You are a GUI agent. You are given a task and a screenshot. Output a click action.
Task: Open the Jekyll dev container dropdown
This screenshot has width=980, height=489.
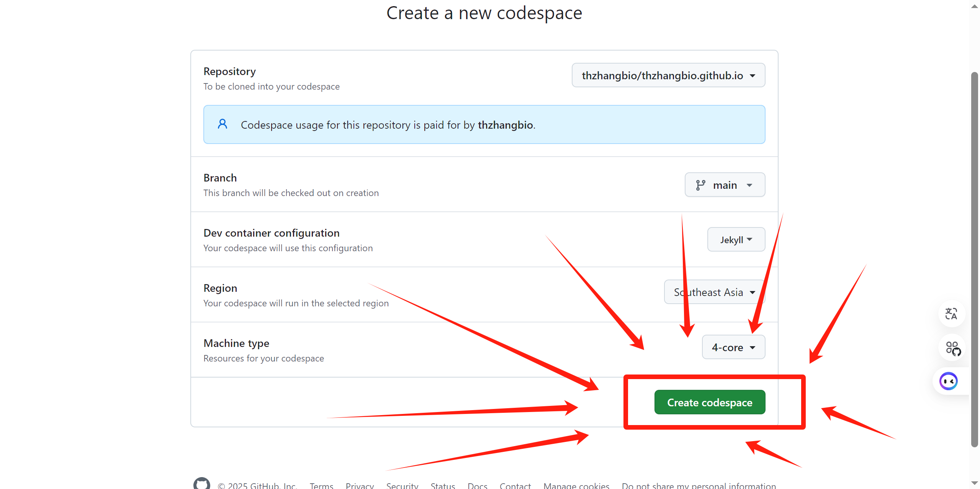point(736,240)
